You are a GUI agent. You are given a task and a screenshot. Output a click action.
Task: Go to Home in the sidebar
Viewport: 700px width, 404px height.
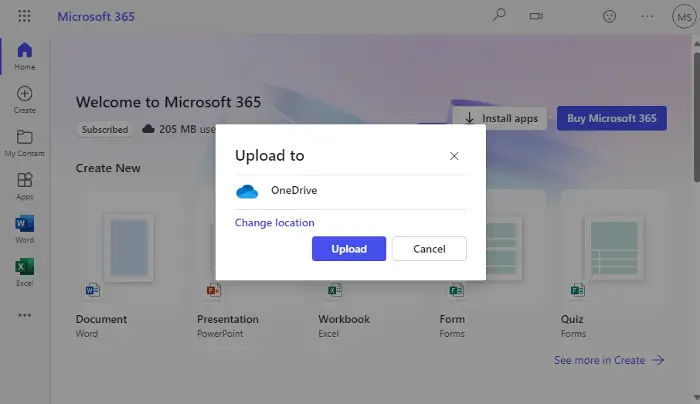(x=25, y=56)
